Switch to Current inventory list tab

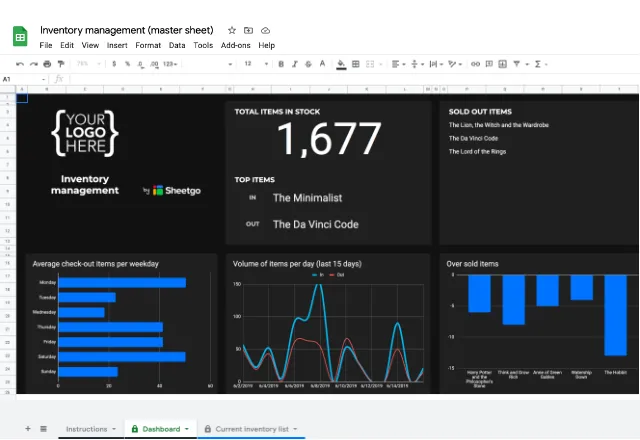click(252, 429)
